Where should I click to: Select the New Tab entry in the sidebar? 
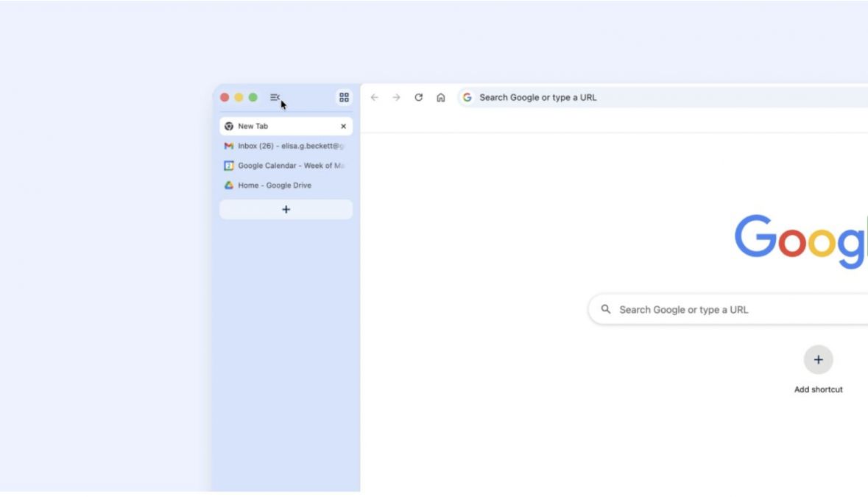pyautogui.click(x=280, y=125)
